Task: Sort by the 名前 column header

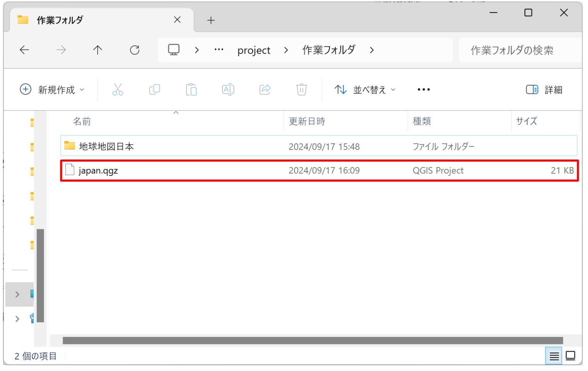Action: pyautogui.click(x=82, y=121)
